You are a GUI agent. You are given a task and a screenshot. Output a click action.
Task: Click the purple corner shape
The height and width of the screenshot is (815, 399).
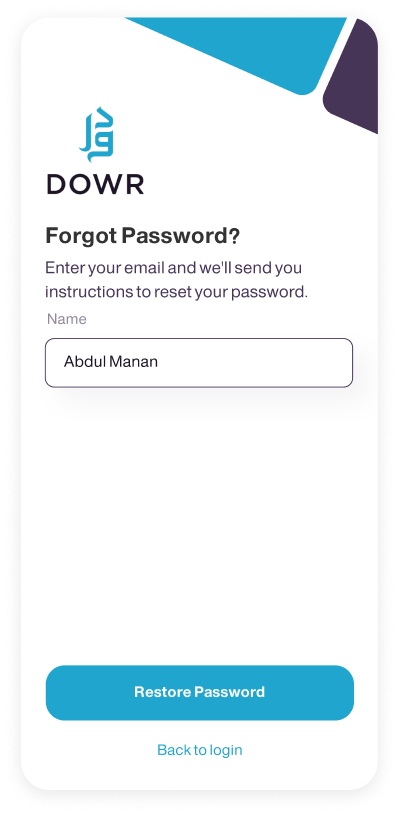[x=351, y=76]
